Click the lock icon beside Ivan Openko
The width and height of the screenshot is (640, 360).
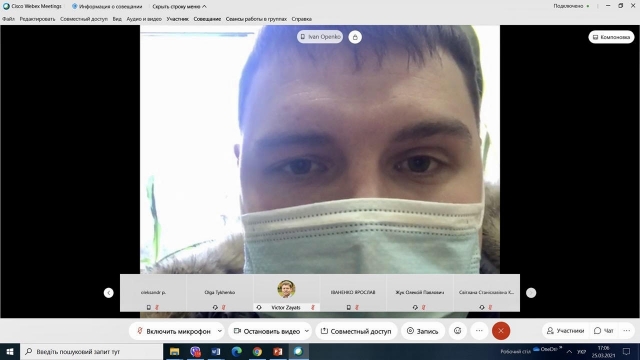pyautogui.click(x=355, y=37)
